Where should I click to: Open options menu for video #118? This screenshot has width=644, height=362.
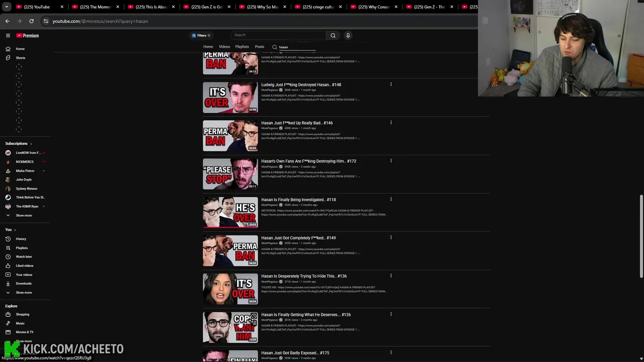click(x=391, y=199)
